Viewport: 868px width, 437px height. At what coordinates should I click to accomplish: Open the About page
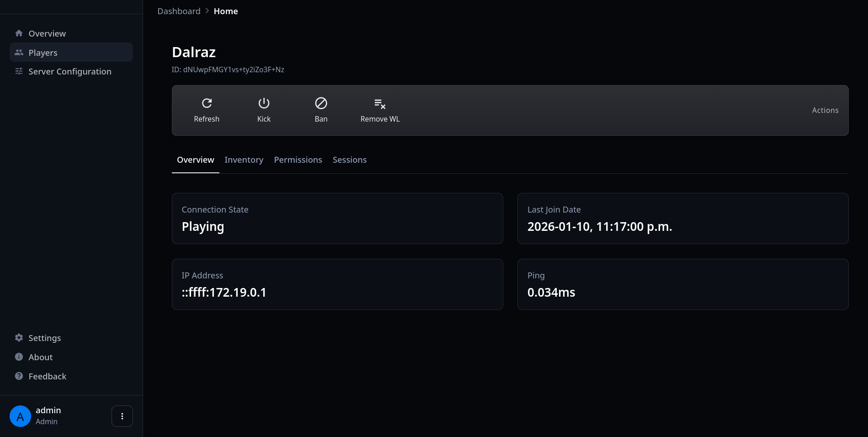40,357
